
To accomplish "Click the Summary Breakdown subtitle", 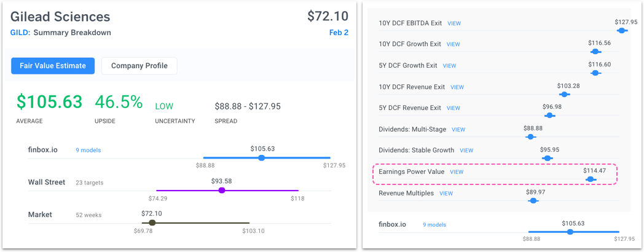I will 73,33.
